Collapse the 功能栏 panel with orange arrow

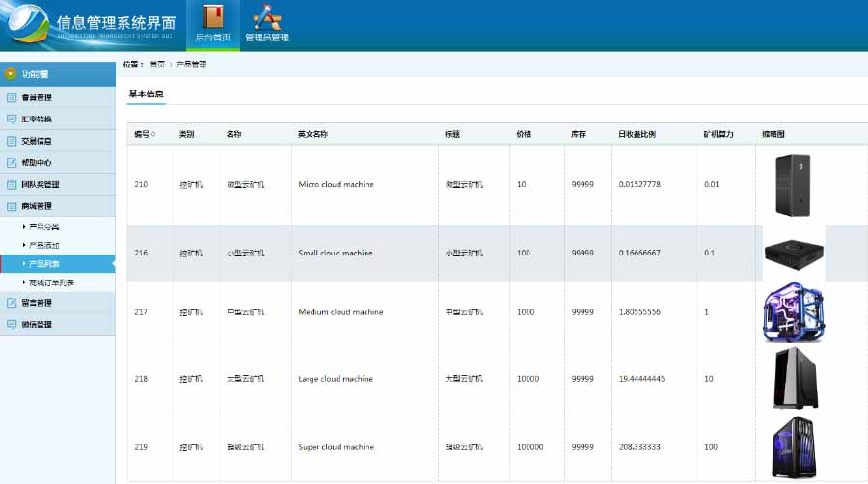tap(10, 74)
